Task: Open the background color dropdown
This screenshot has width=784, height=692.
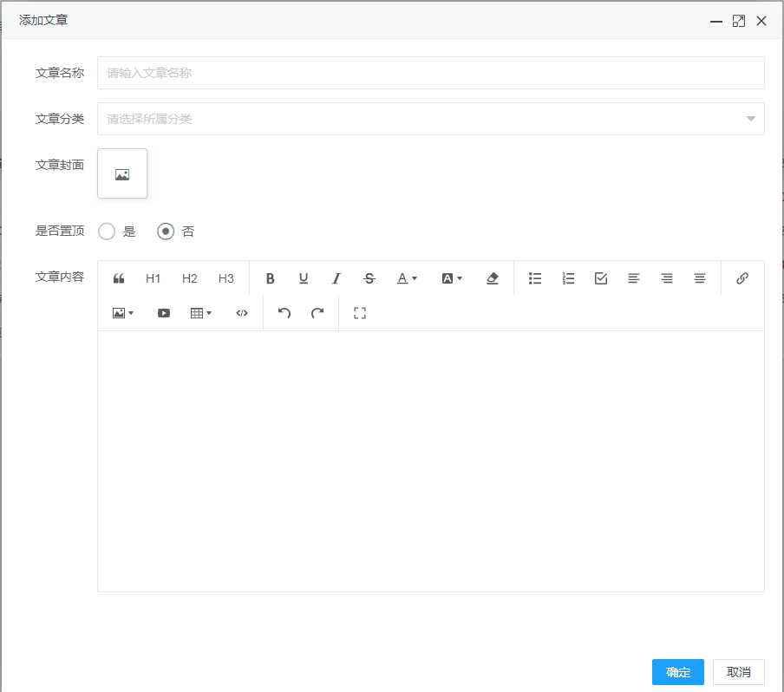Action: click(452, 278)
